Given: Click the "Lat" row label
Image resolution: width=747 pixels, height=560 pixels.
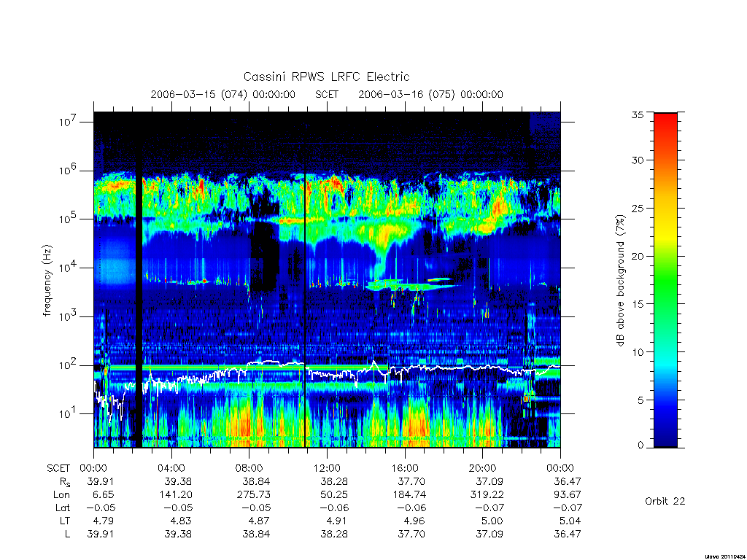Looking at the screenshot, I should (x=63, y=507).
